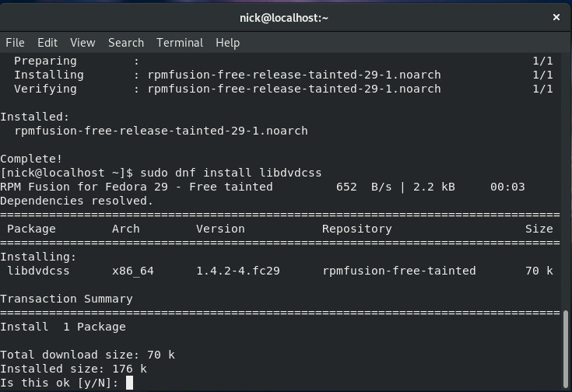Click the '00:03' elapsed time text
Image resolution: width=572 pixels, height=392 pixels.
(507, 187)
